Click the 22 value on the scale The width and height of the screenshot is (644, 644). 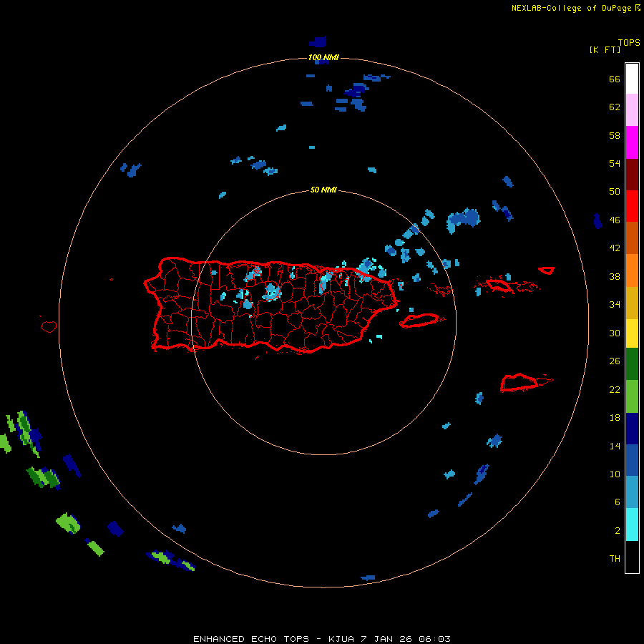click(x=615, y=389)
